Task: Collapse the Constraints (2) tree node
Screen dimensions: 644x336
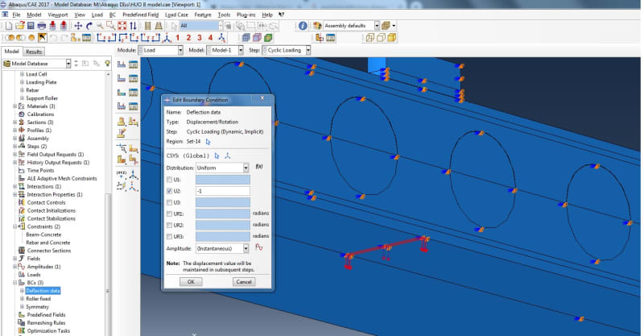Action: point(14,226)
